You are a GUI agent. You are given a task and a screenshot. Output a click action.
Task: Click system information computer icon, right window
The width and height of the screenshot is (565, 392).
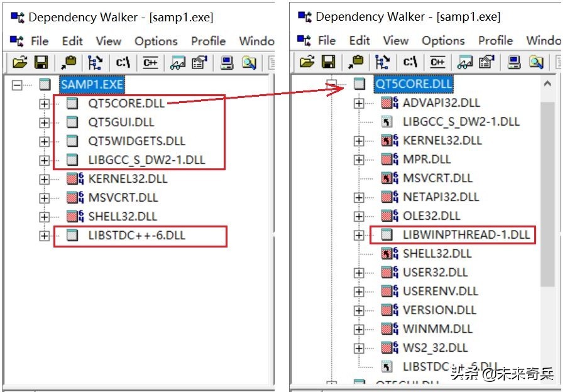(514, 62)
